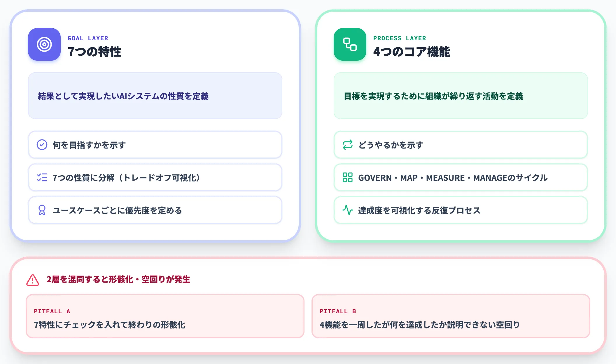Screen dimensions: 616x364
Task: Click the grid icon beside GOVERN・MAP・MEASURE
Action: tap(348, 177)
